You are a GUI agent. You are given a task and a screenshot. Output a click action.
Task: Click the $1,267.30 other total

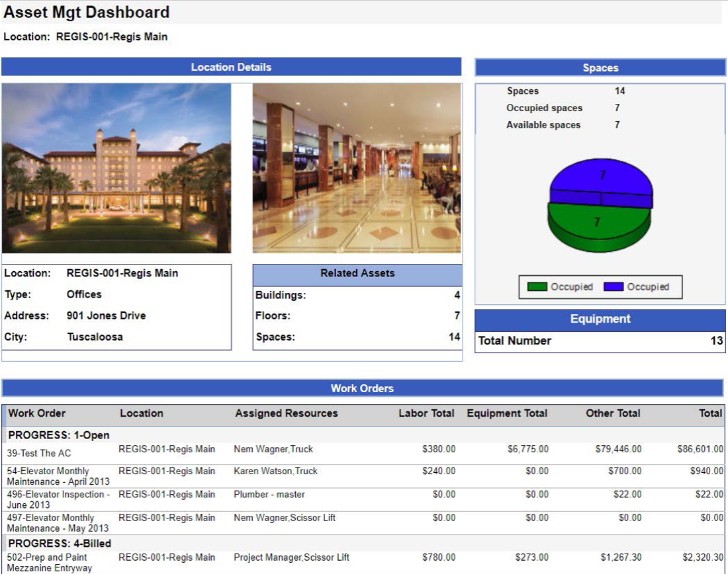pos(621,557)
